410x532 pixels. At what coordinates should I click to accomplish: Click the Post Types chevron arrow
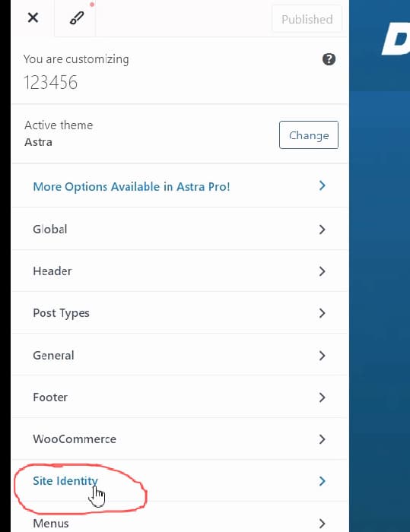(323, 313)
